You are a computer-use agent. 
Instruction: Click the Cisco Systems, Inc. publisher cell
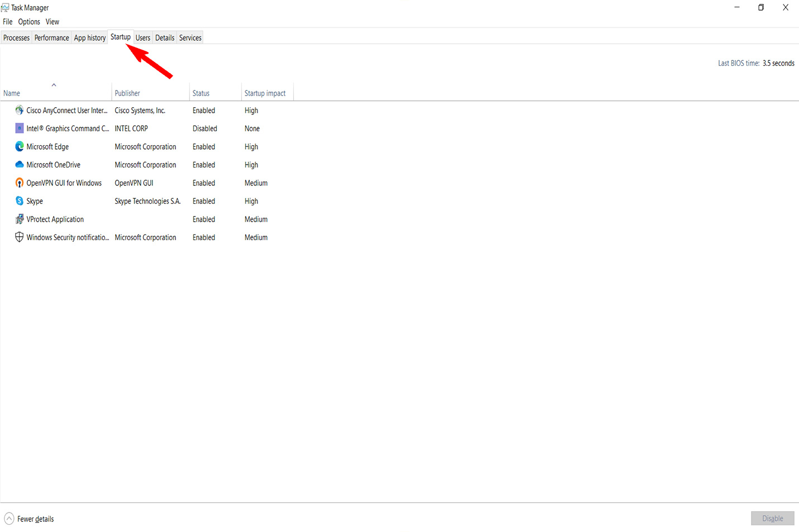140,111
